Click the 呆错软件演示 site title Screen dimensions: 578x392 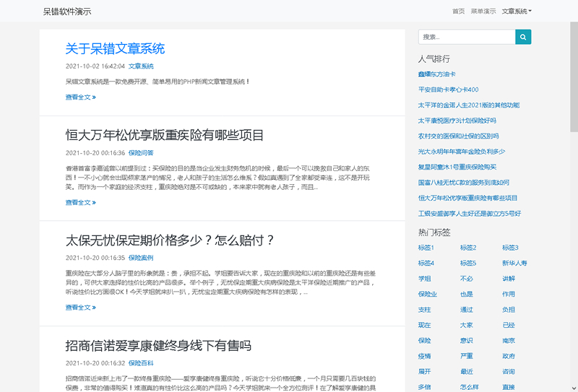pyautogui.click(x=66, y=12)
